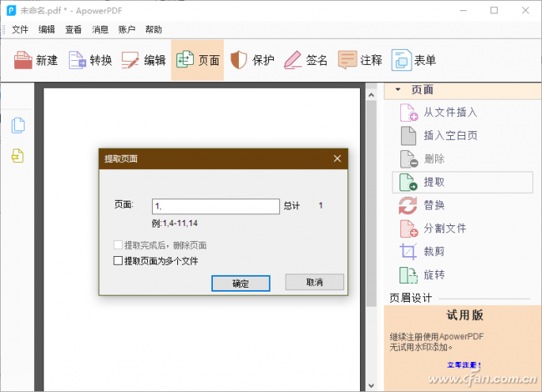
Task: Confirm extraction with 确定 button
Action: pos(241,283)
